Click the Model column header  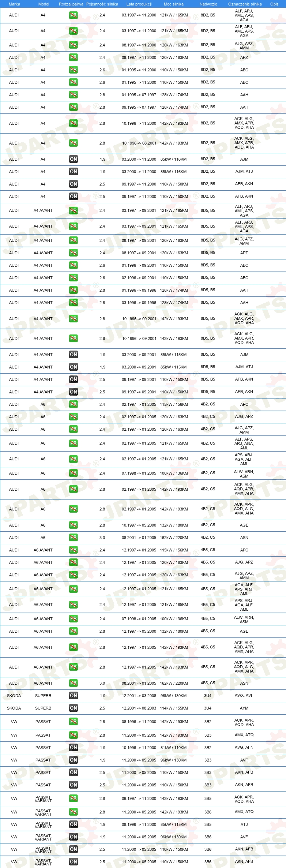point(44,4)
